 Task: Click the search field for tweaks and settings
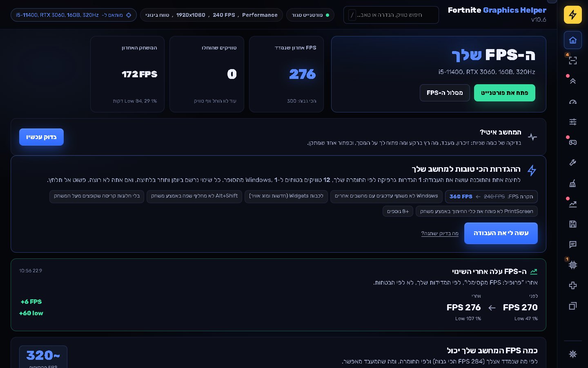coord(391,15)
